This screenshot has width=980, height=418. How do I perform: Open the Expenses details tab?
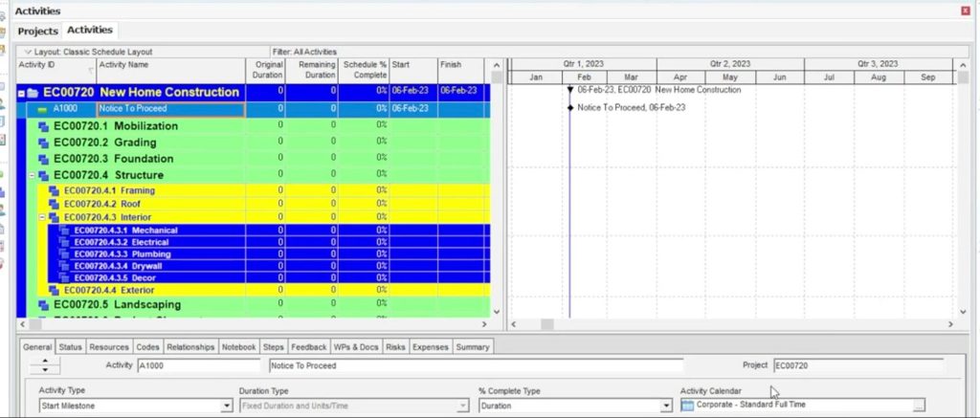click(431, 347)
